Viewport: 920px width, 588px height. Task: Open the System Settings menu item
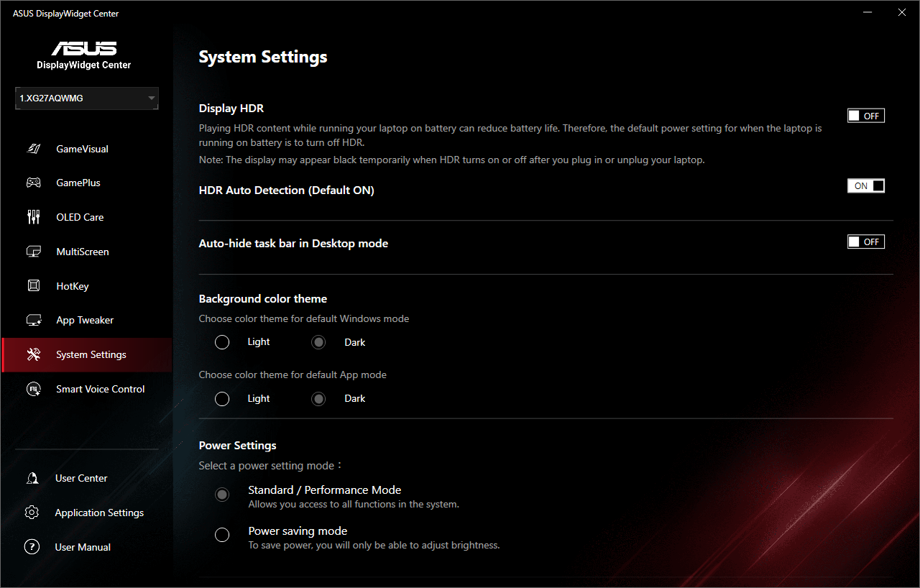click(x=91, y=354)
